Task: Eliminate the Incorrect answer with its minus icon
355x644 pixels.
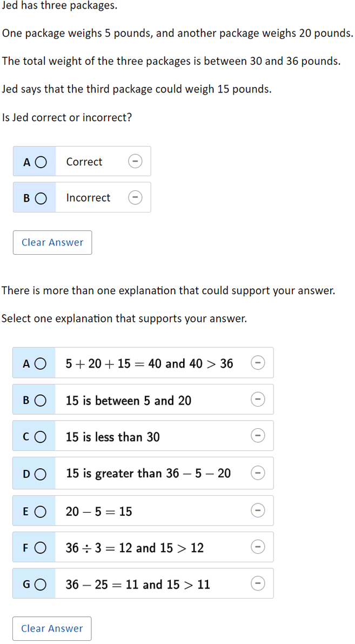Action: click(136, 197)
